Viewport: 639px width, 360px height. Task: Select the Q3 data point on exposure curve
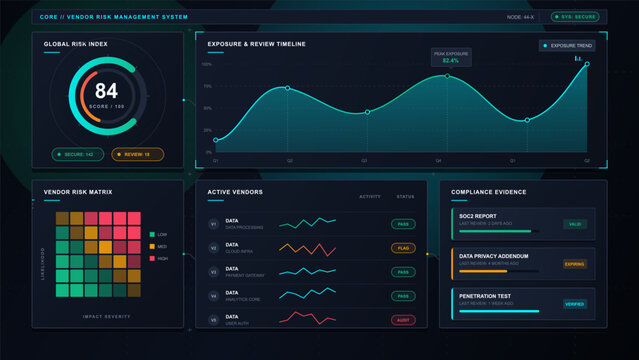pyautogui.click(x=368, y=112)
